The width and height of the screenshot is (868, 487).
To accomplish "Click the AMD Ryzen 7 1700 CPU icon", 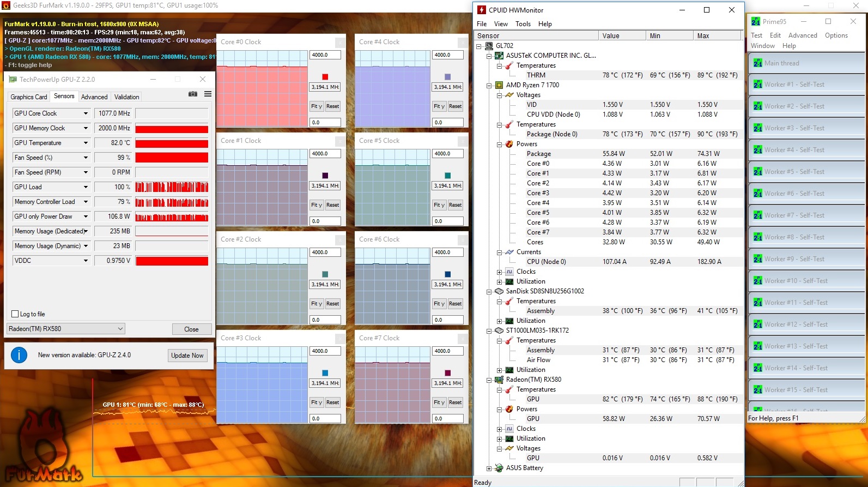I will 499,85.
